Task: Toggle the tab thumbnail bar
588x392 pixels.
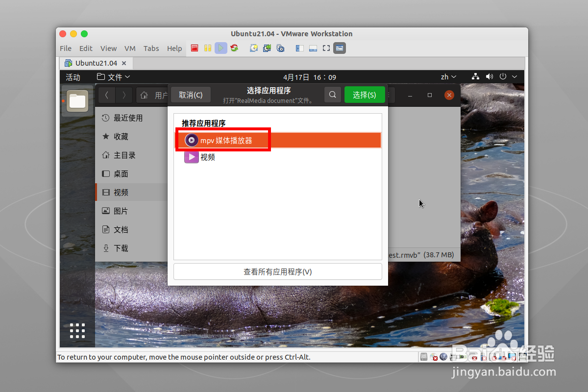Action: coord(313,48)
